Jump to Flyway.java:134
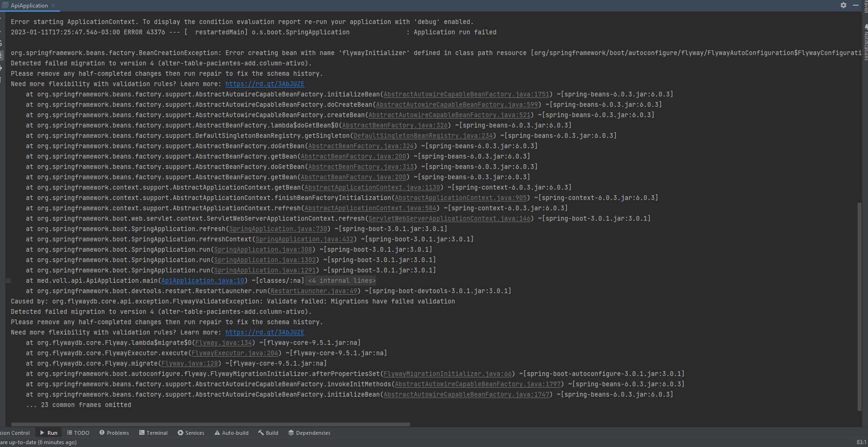This screenshot has width=868, height=447. [224, 343]
